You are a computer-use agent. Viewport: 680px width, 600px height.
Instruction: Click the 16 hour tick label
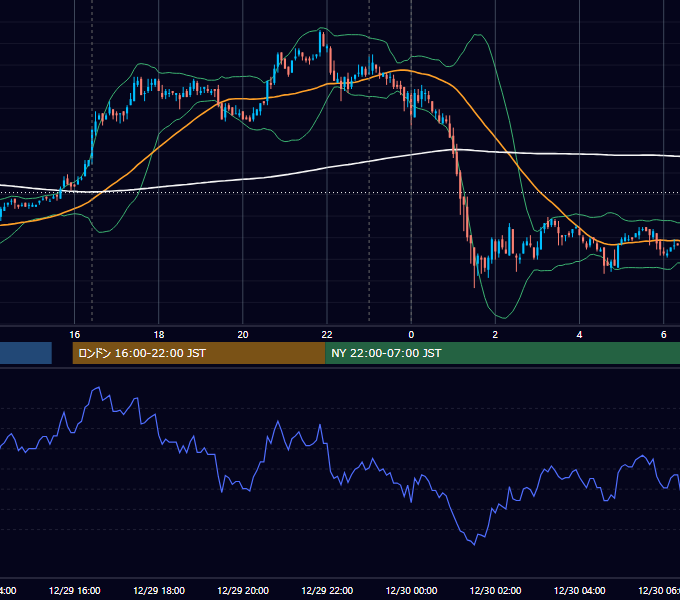75,335
